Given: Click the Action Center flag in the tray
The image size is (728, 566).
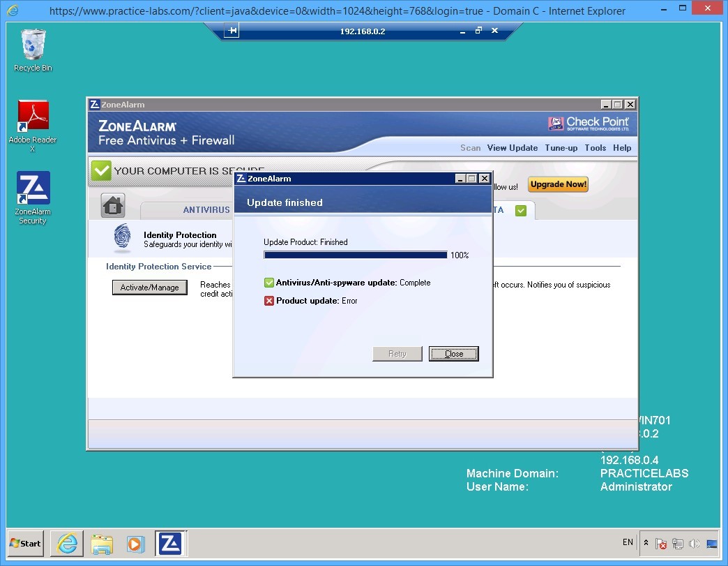Looking at the screenshot, I should pyautogui.click(x=662, y=543).
